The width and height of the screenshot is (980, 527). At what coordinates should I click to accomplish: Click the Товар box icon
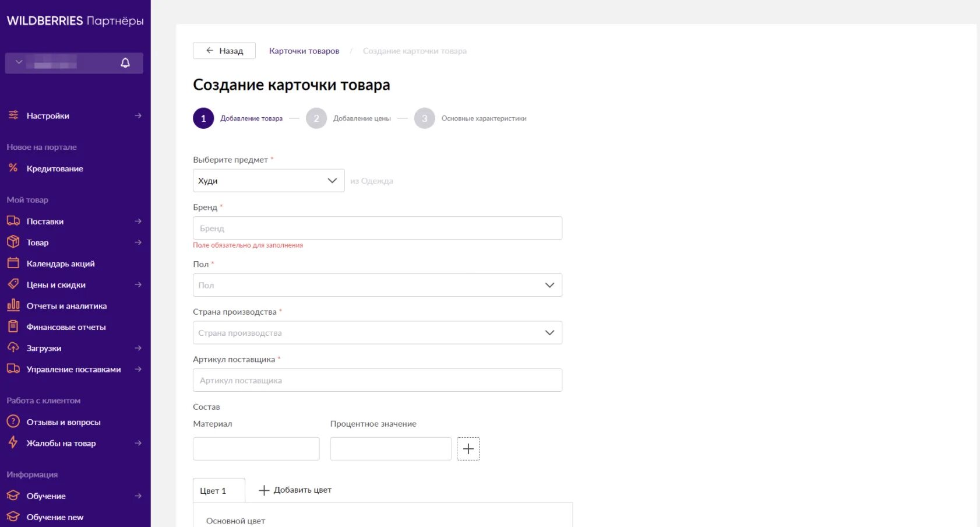pos(13,242)
